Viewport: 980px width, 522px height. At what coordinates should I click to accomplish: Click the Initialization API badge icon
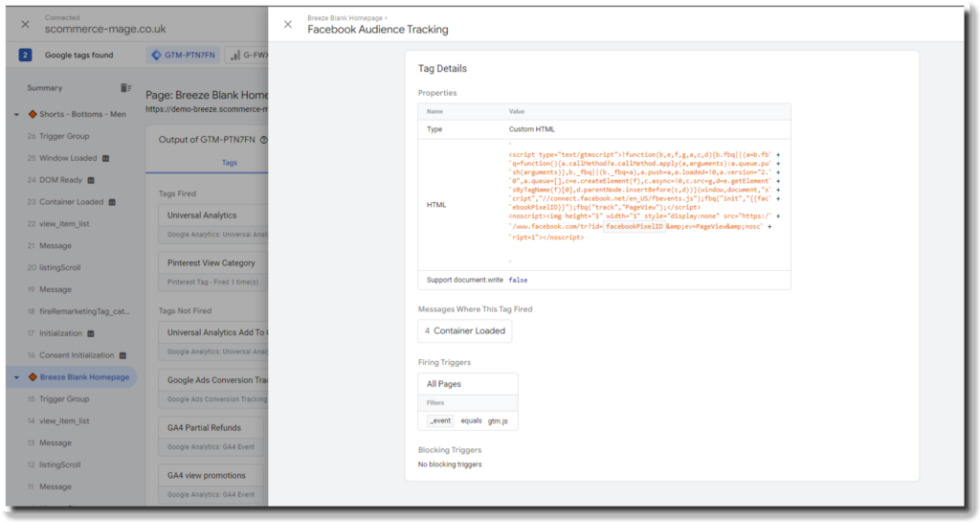click(x=91, y=334)
